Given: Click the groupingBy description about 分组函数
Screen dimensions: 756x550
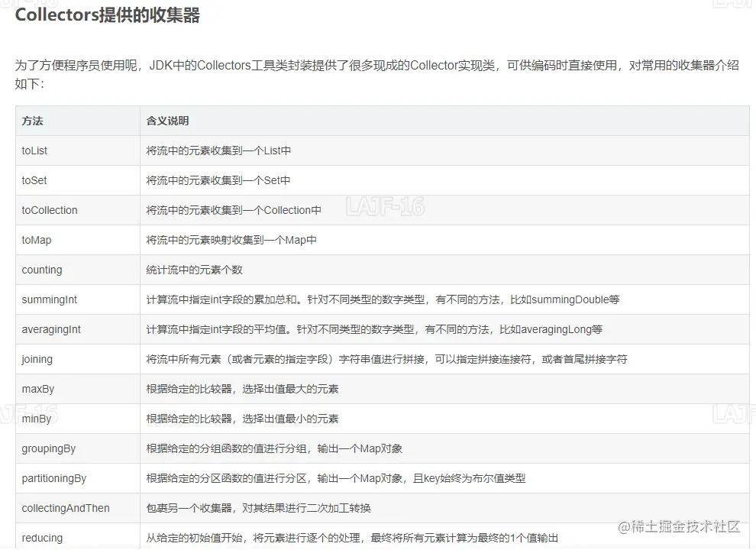Looking at the screenshot, I should 274,448.
